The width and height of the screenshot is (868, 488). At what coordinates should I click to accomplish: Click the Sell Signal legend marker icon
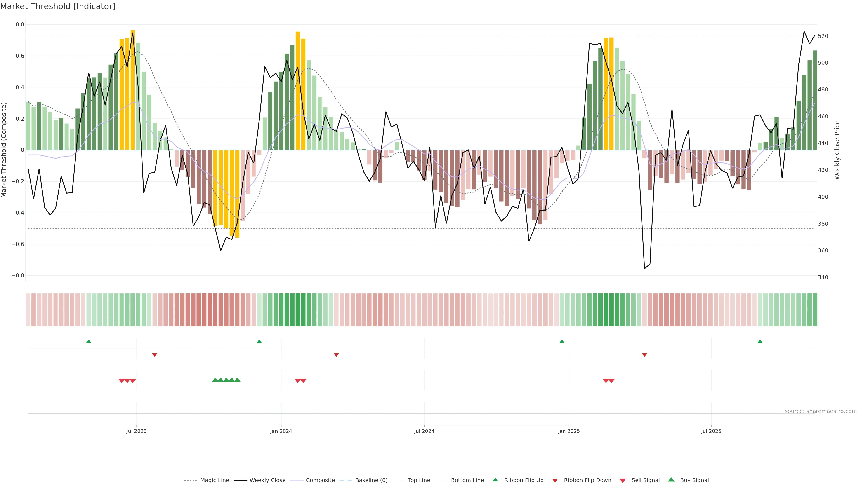click(622, 481)
